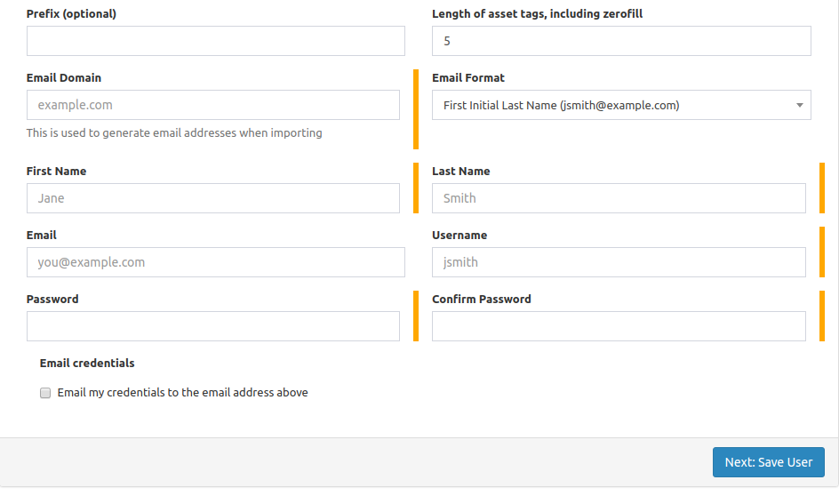Select the Password field
The height and width of the screenshot is (504, 839).
(213, 326)
